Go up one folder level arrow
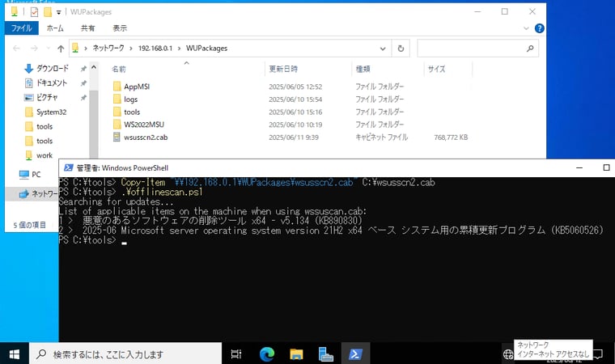The height and width of the screenshot is (364, 615). tap(61, 49)
